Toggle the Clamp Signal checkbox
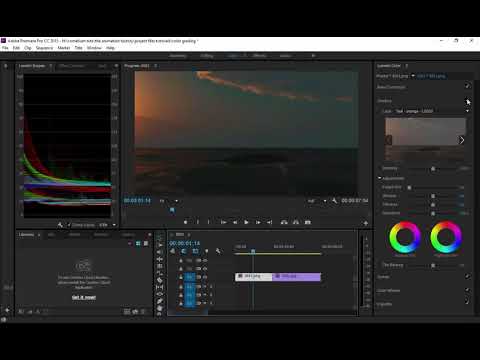The image size is (480, 360). (x=69, y=225)
